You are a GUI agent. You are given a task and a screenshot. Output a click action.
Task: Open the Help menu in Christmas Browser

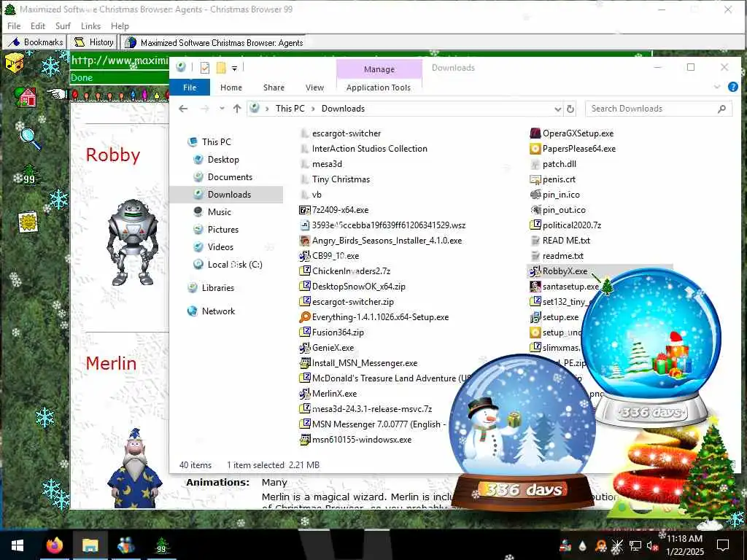(120, 26)
